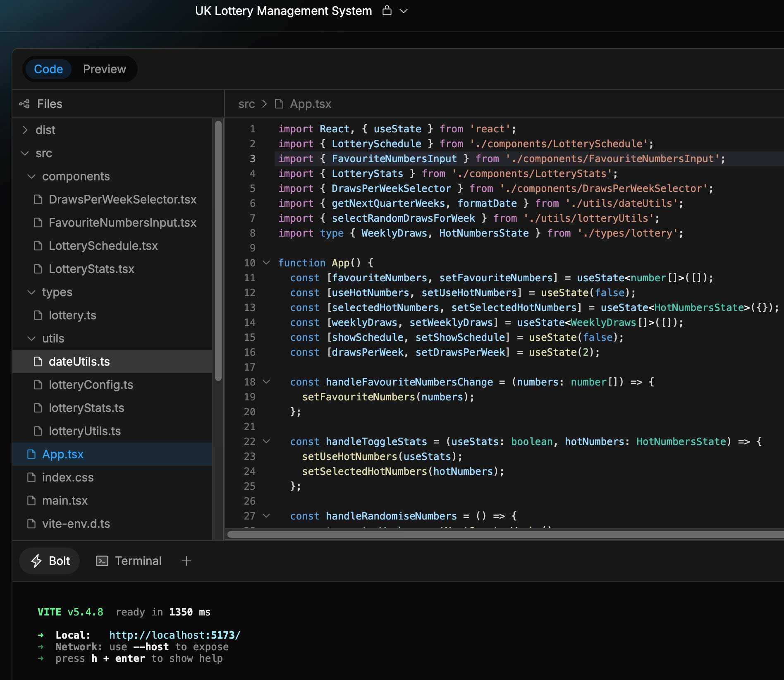Open main.tsx file

[x=112, y=500]
